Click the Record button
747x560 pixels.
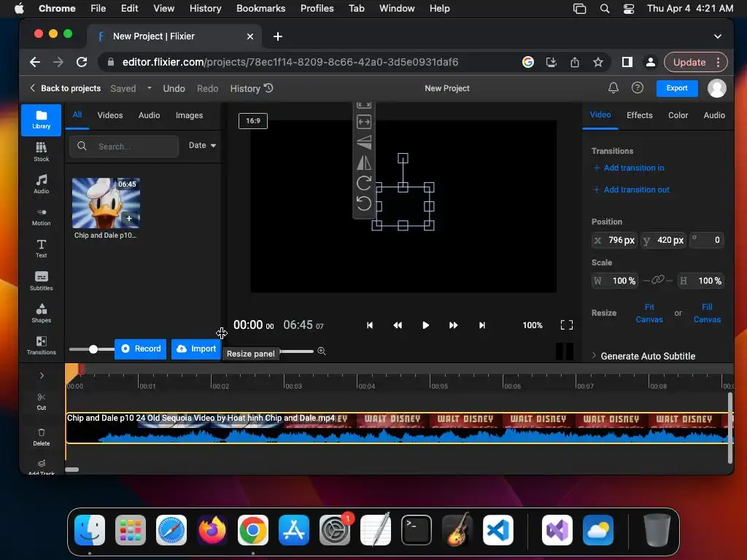141,349
